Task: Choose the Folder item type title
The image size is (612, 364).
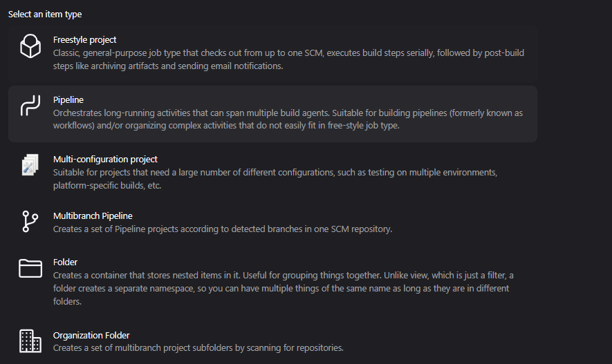Action: pyautogui.click(x=65, y=262)
